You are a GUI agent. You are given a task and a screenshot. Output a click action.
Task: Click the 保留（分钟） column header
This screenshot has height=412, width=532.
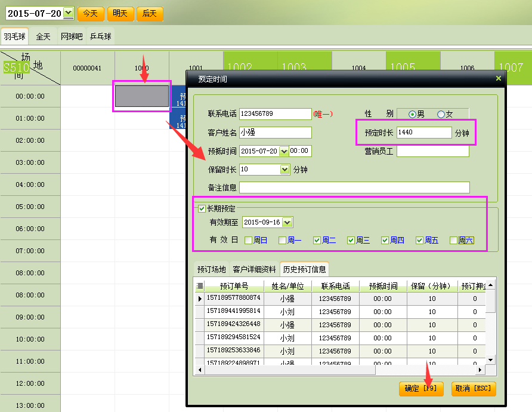tap(432, 286)
